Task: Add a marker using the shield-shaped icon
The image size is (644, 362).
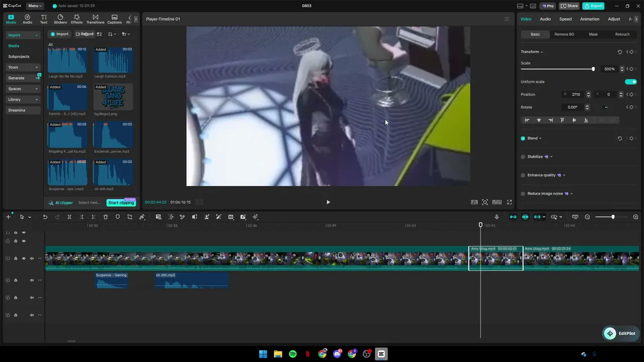Action: coord(118,217)
